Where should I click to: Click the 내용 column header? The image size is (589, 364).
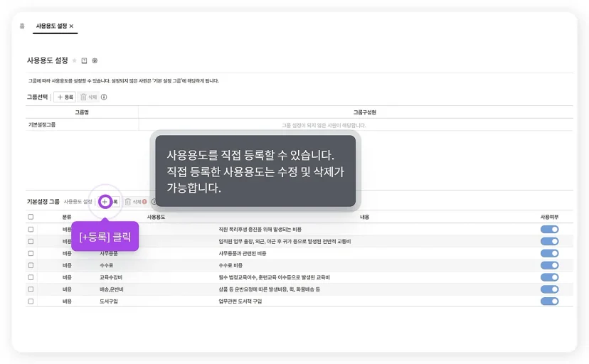tap(364, 217)
